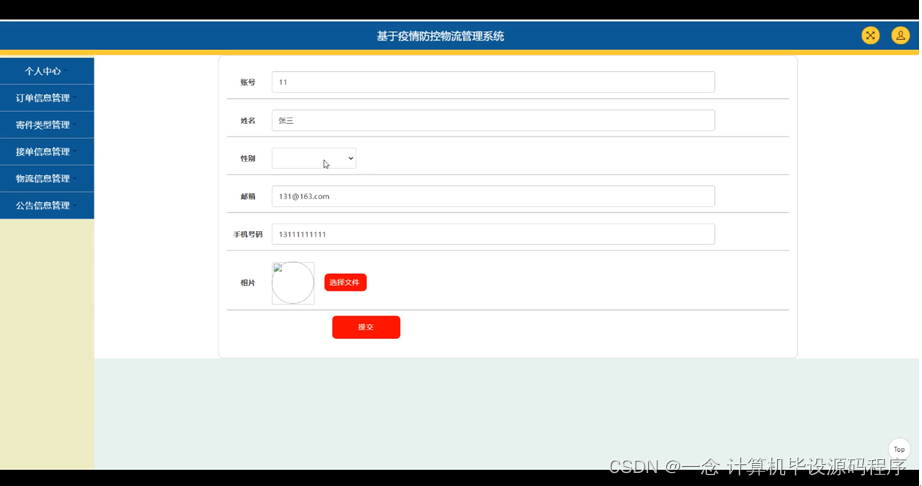922x486 pixels.
Task: Open the user profile icon in header
Action: tap(900, 35)
